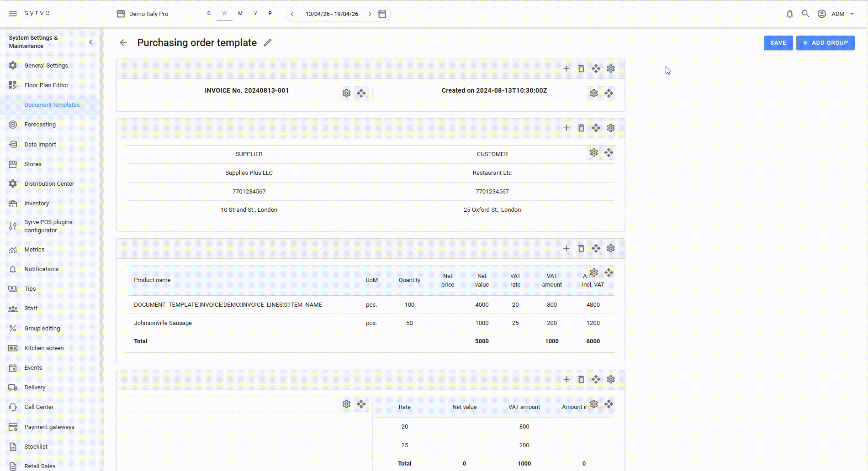Delete the VAT summary group
Screen dimensions: 868x471
tap(581, 379)
